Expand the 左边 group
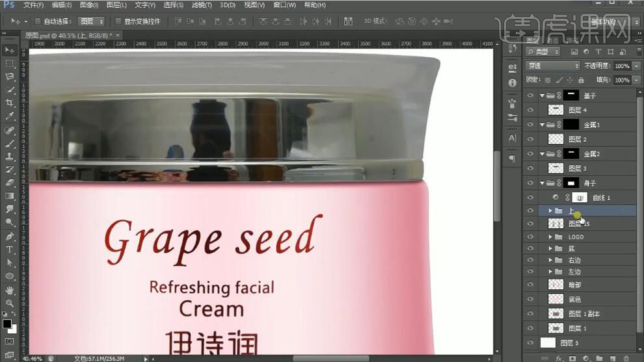644x362 pixels. [x=550, y=271]
